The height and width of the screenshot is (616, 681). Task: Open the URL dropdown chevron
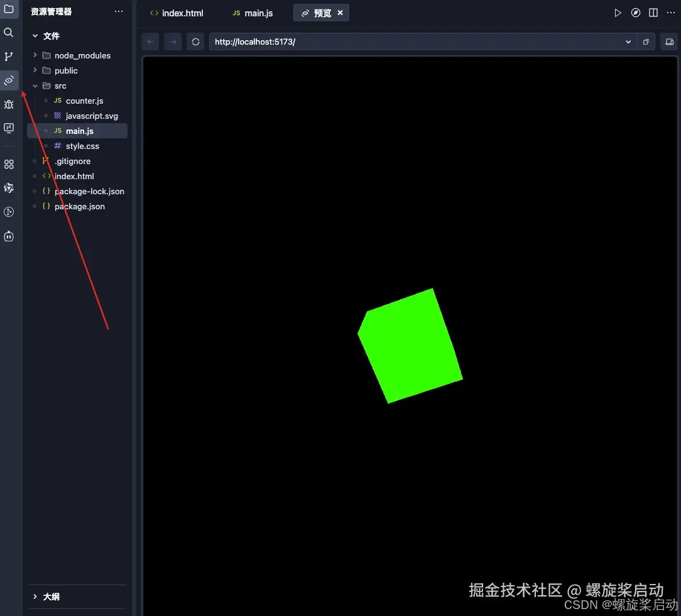click(x=628, y=41)
